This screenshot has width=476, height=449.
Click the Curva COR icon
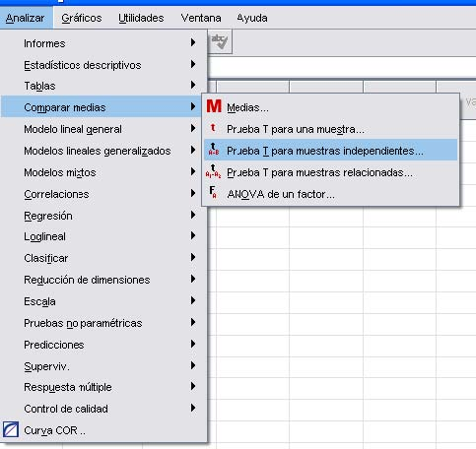tap(11, 429)
